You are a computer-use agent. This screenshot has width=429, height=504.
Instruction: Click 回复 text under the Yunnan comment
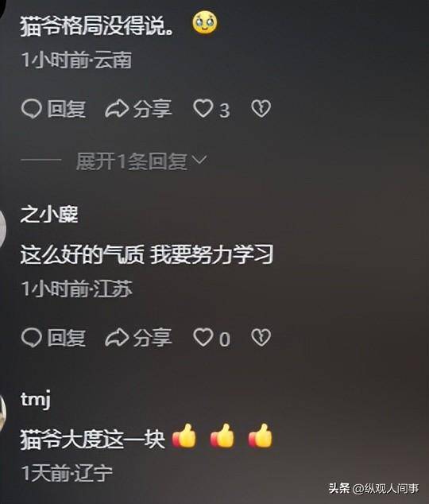[x=67, y=109]
